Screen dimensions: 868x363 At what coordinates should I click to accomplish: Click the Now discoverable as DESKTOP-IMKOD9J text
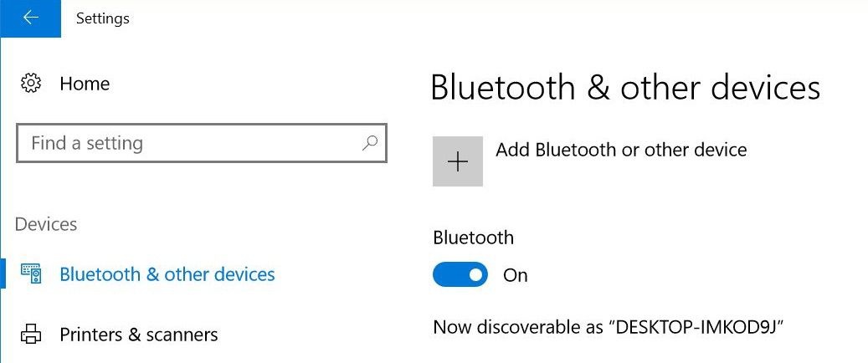612,326
